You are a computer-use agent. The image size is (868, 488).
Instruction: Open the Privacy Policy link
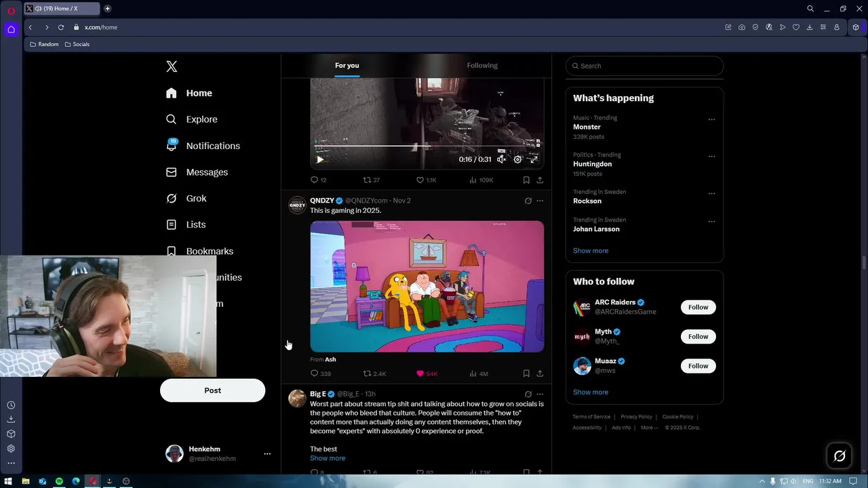[x=636, y=417]
